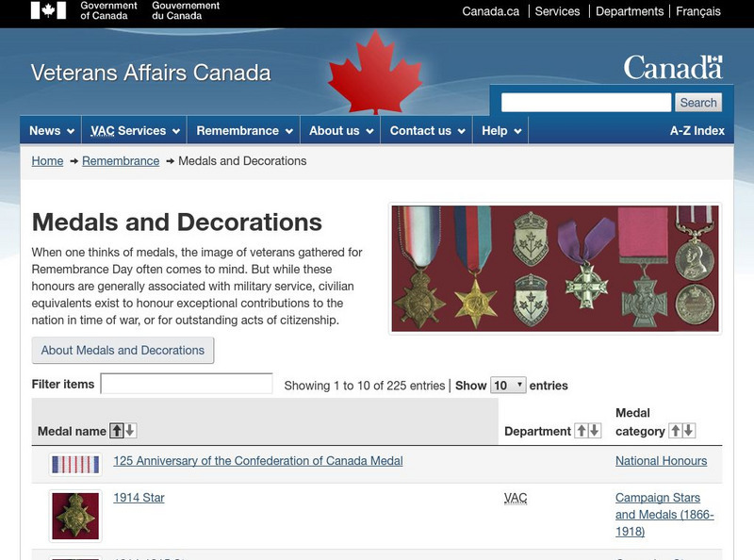Expand the Help menu
This screenshot has width=754, height=560.
point(501,130)
